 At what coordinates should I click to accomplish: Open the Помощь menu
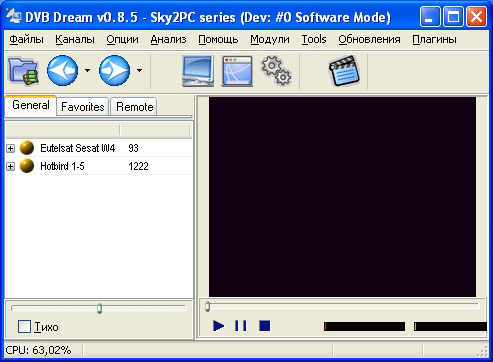click(x=218, y=39)
